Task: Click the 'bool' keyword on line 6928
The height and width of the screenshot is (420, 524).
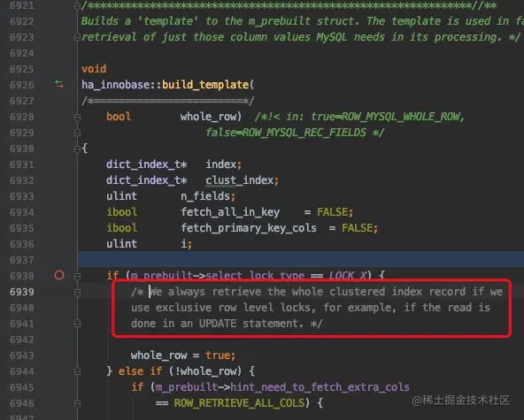Action: pos(119,117)
